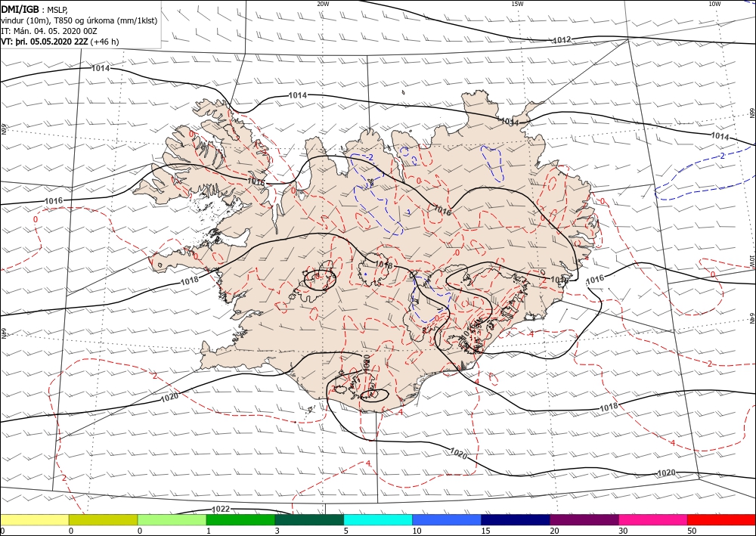Click the olive swatch in the color bar
The height and width of the screenshot is (536, 756).
103,519
